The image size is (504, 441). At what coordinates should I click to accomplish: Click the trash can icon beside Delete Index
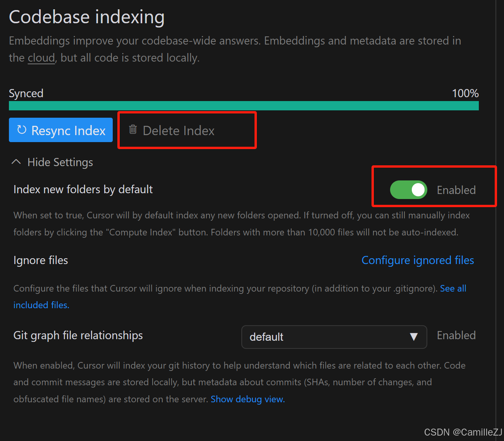(133, 129)
